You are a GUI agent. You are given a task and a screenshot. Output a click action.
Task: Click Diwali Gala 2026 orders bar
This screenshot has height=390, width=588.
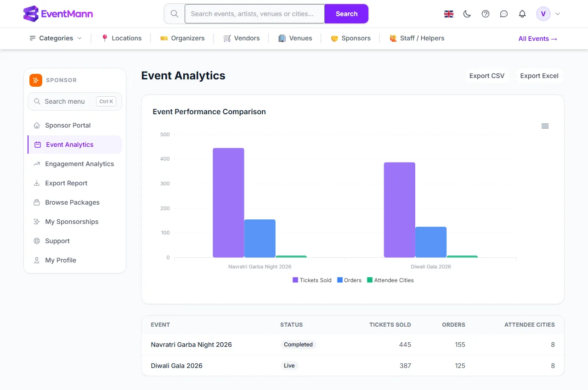pos(431,242)
